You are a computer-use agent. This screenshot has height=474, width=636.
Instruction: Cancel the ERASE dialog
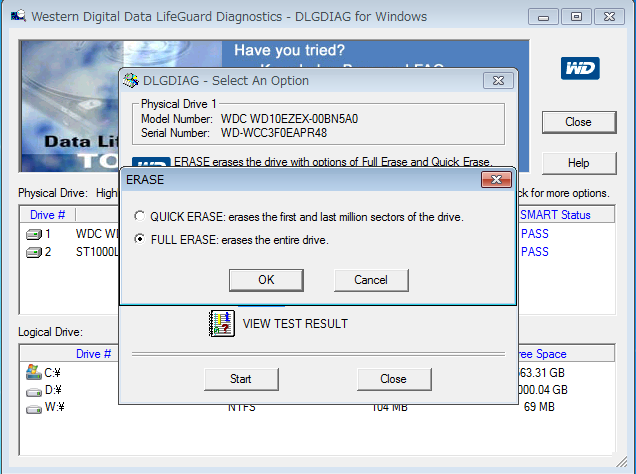[x=371, y=280]
